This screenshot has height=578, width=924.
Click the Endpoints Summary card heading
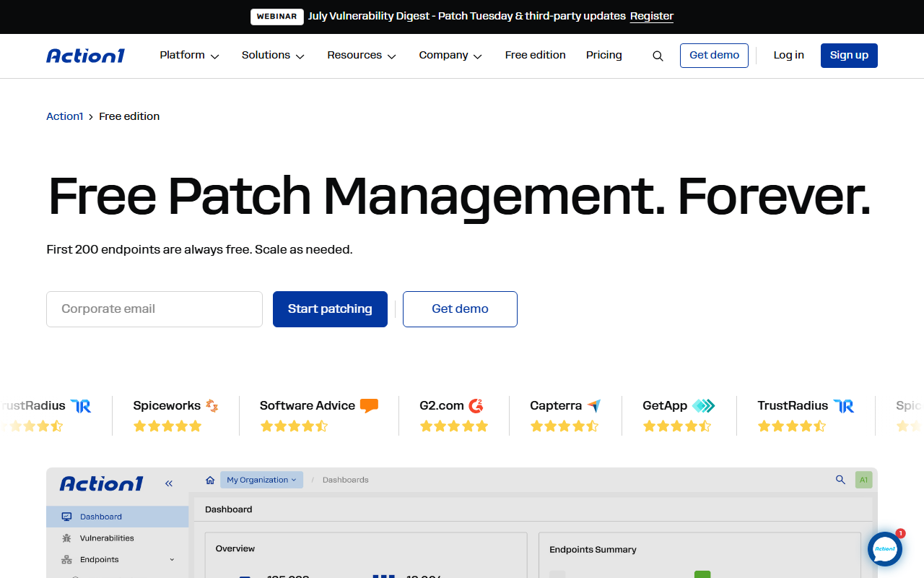click(593, 550)
